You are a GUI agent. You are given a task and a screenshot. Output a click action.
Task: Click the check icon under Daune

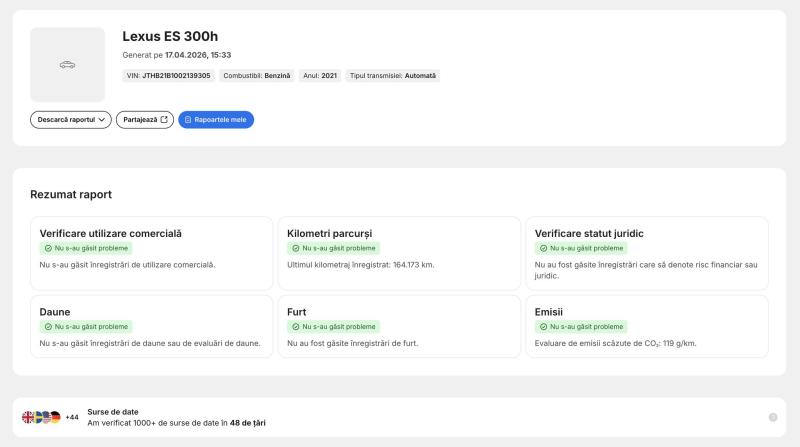point(46,326)
